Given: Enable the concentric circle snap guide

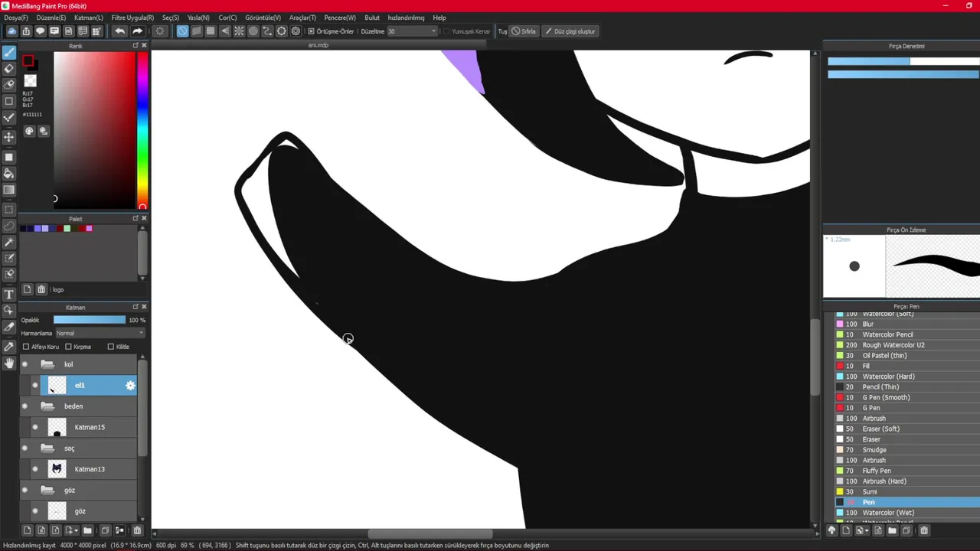Looking at the screenshot, I should pos(253,31).
